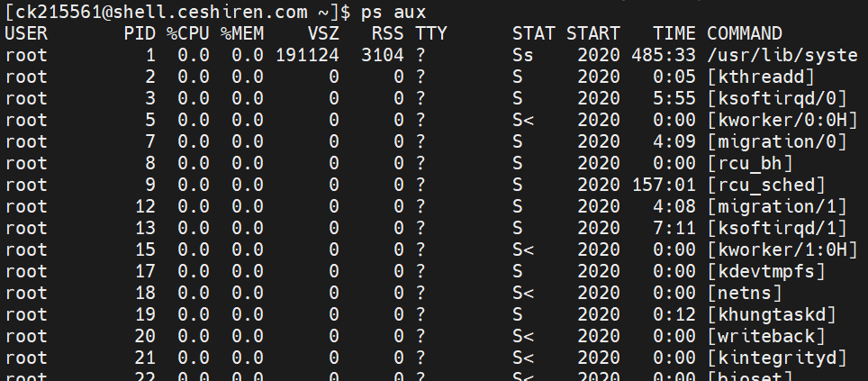This screenshot has height=381, width=868.
Task: Click the [kworker/0:0H] process name
Action: (x=782, y=120)
